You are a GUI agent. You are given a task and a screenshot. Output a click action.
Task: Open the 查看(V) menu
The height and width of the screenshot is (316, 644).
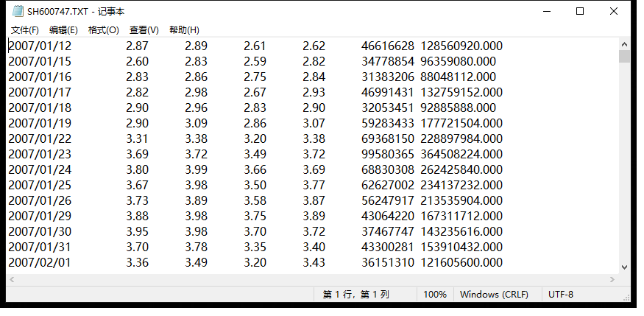[144, 30]
